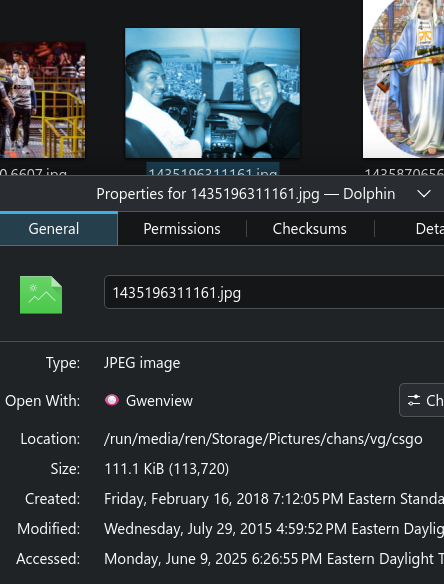Click the pink Gwenview application icon
Viewport: 444px width, 584px height.
click(112, 400)
